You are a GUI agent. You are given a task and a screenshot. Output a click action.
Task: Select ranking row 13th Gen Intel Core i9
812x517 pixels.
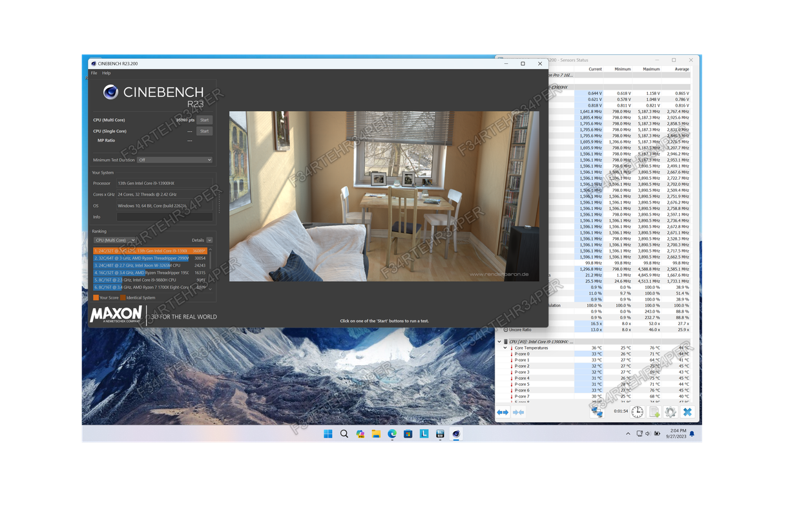pyautogui.click(x=151, y=251)
